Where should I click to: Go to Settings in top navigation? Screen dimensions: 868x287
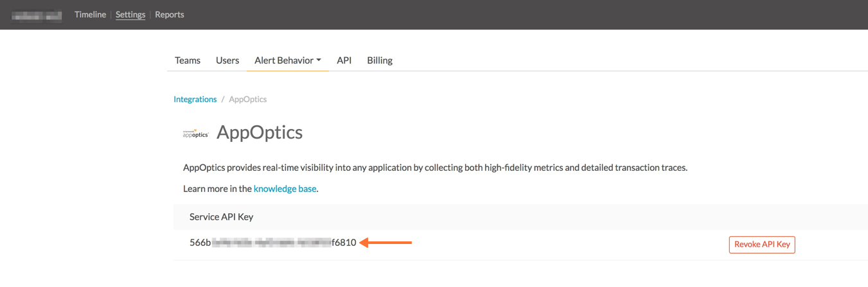coord(130,14)
